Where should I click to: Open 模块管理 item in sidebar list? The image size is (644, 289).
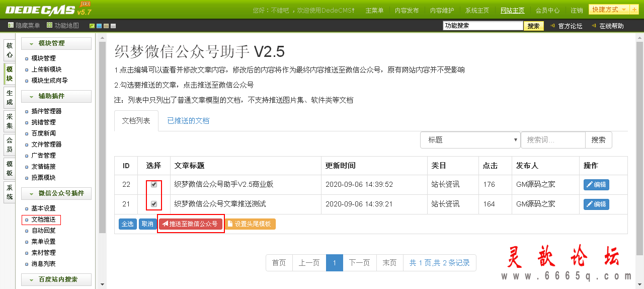pos(43,58)
